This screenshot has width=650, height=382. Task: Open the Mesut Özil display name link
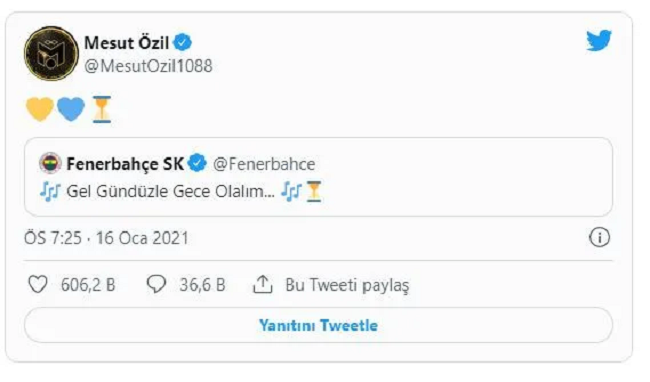[x=126, y=43]
